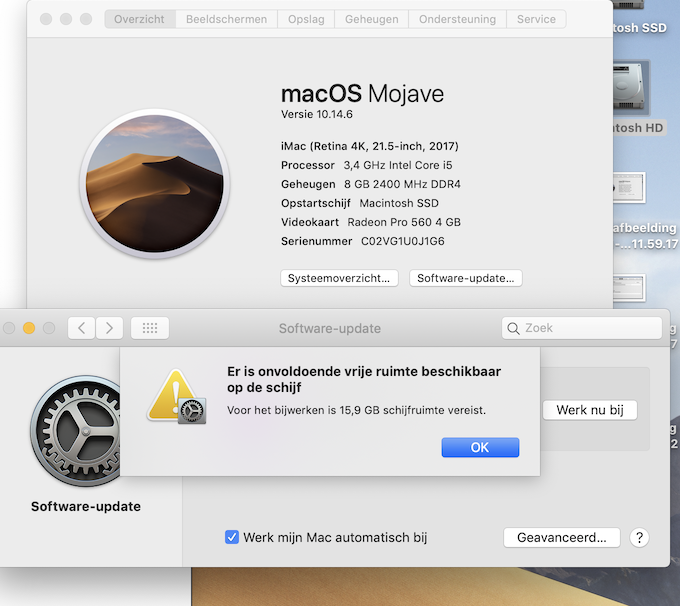
Task: Open the Geheugen tab
Action: [x=372, y=19]
